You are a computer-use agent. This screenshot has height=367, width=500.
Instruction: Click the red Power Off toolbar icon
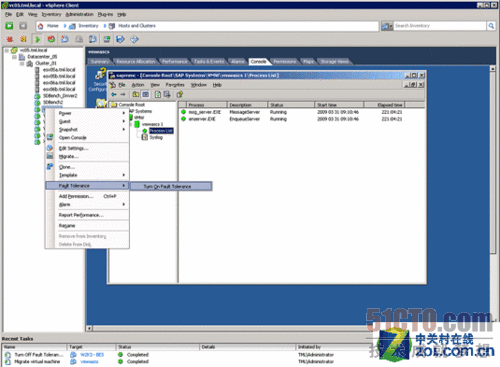pos(10,39)
